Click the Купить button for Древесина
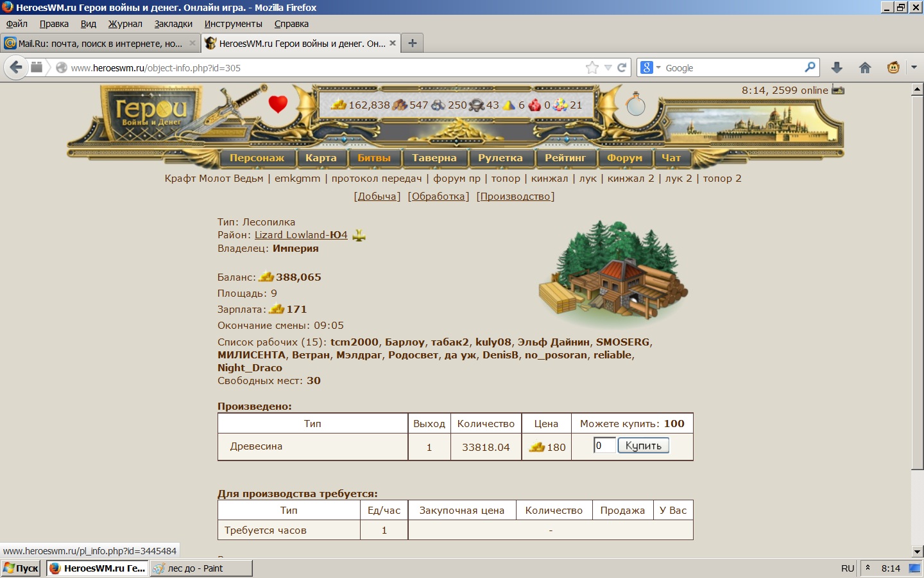This screenshot has height=578, width=924. 643,446
